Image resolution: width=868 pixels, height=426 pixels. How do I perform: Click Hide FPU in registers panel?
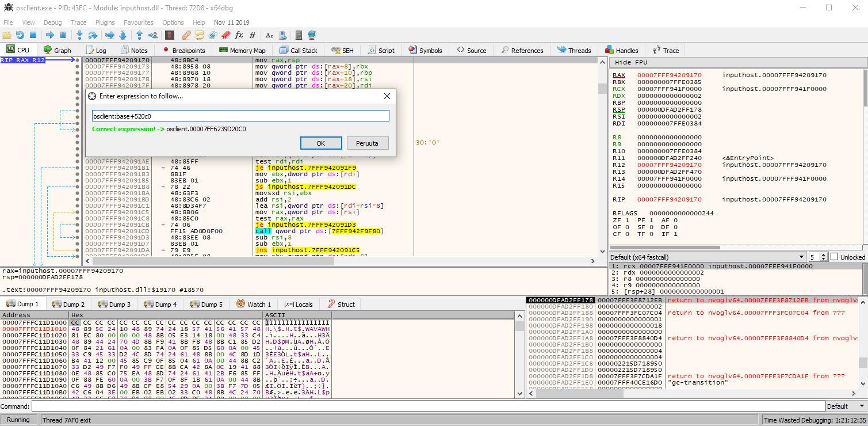[630, 62]
